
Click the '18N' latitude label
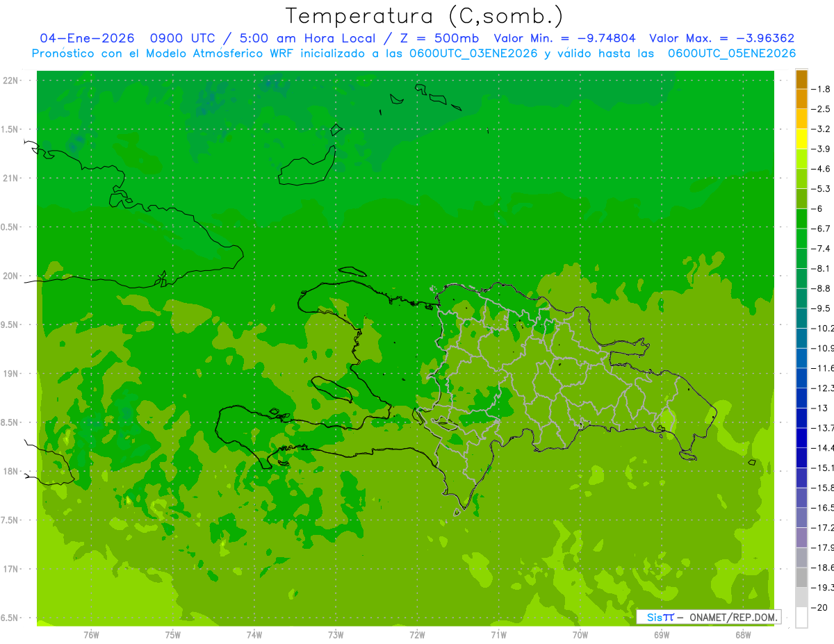tap(10, 471)
